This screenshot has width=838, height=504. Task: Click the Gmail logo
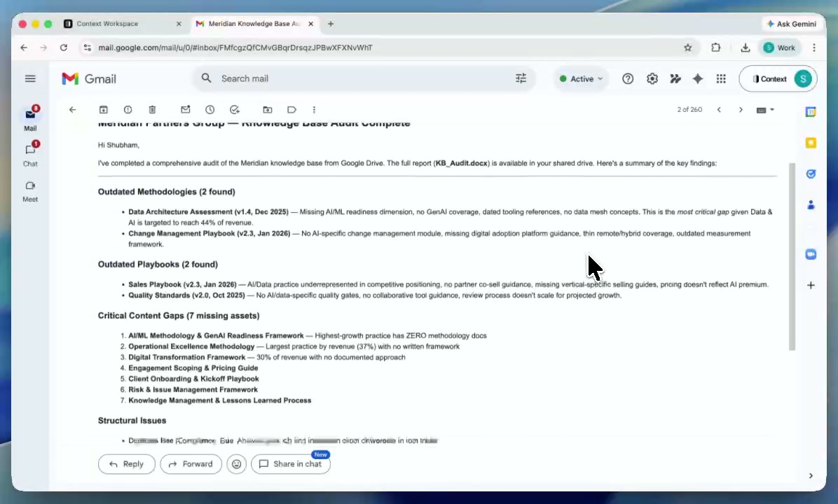[x=89, y=78]
